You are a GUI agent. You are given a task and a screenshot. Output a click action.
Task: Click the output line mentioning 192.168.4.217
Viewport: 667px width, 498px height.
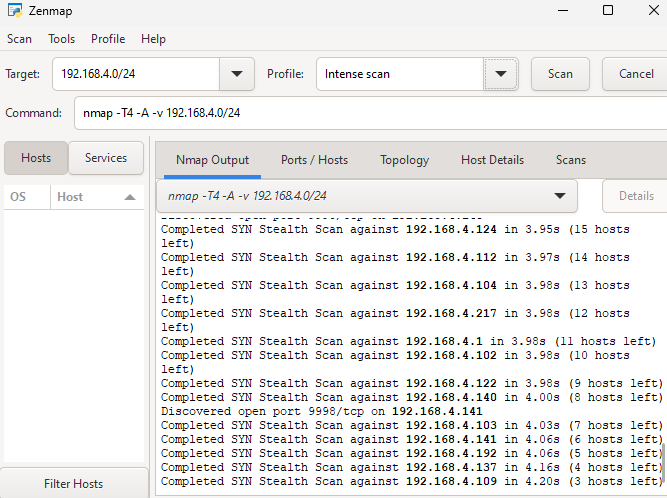pyautogui.click(x=395, y=321)
